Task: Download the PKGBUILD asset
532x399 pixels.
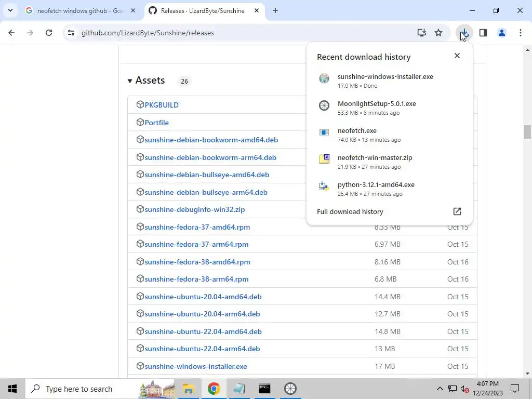Action: 162,105
